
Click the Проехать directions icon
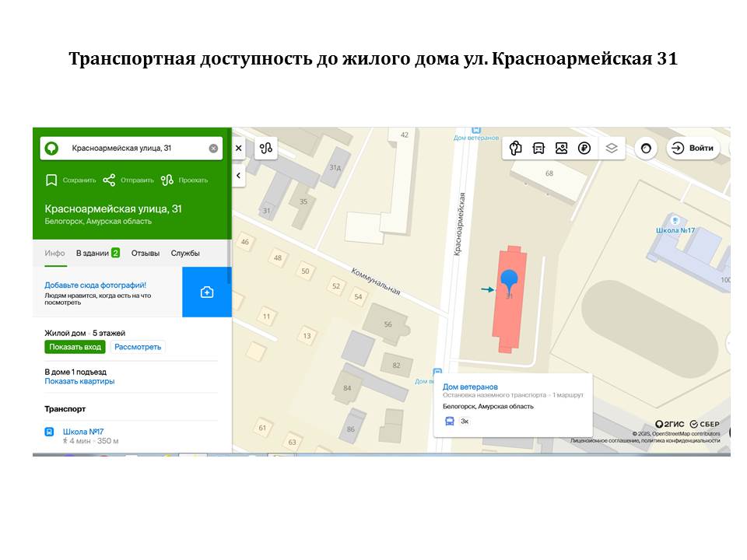pos(167,180)
